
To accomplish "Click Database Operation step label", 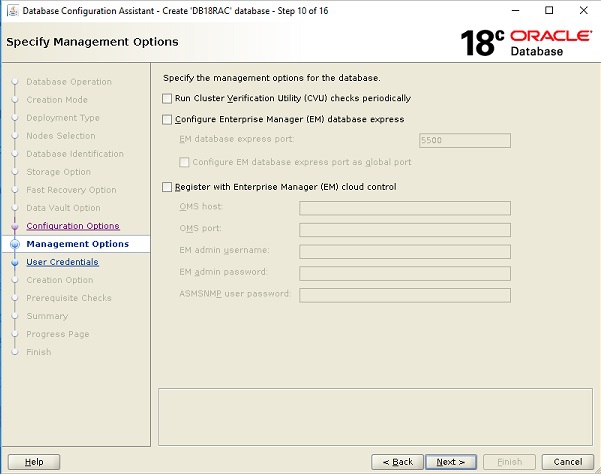I will pyautogui.click(x=69, y=82).
